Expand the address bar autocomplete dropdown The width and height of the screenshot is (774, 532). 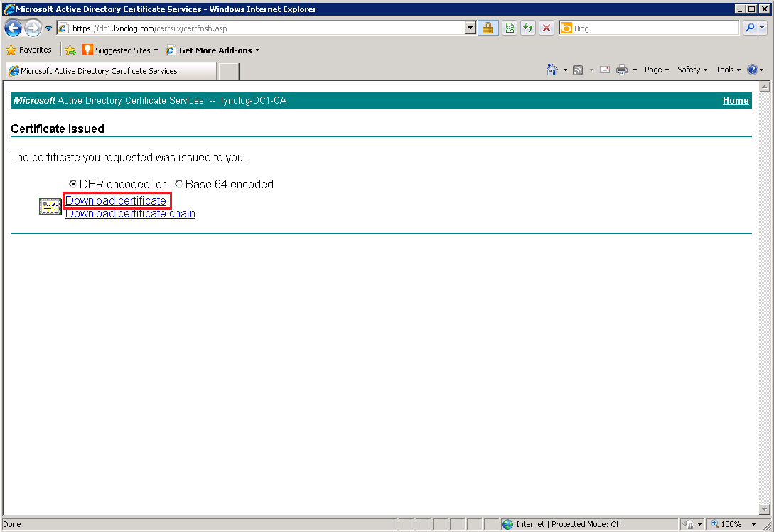(x=471, y=28)
